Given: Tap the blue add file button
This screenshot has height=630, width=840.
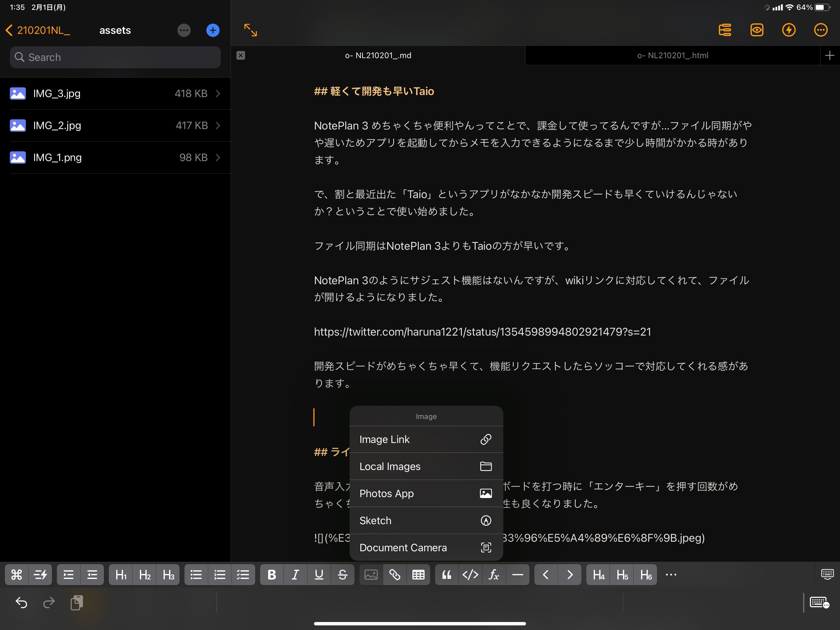Looking at the screenshot, I should click(213, 30).
